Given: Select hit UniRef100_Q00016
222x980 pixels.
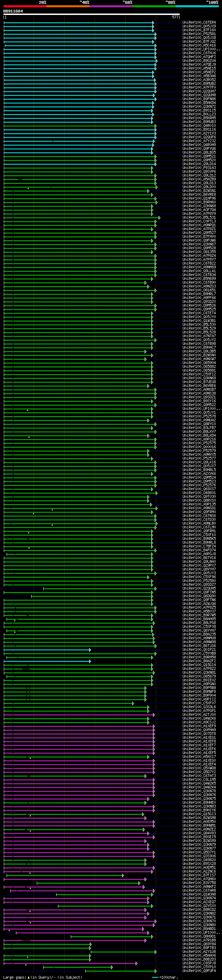Looking at the screenshot, I should click(x=199, y=447).
